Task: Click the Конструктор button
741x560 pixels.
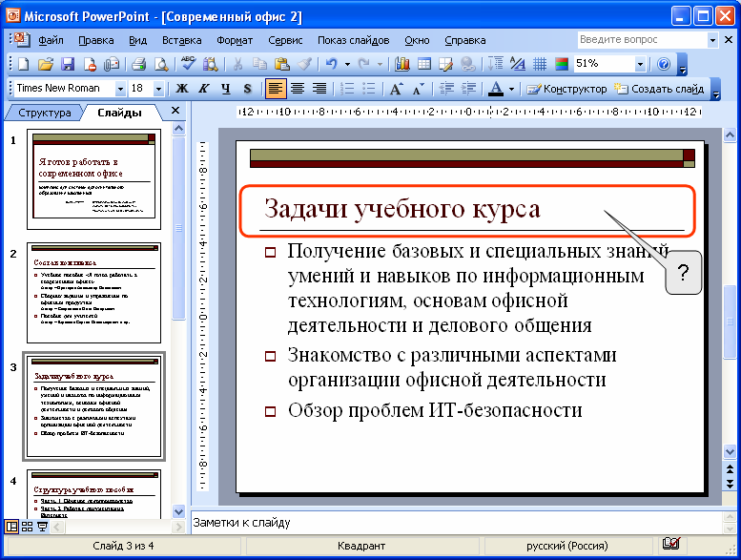Action: [x=566, y=89]
